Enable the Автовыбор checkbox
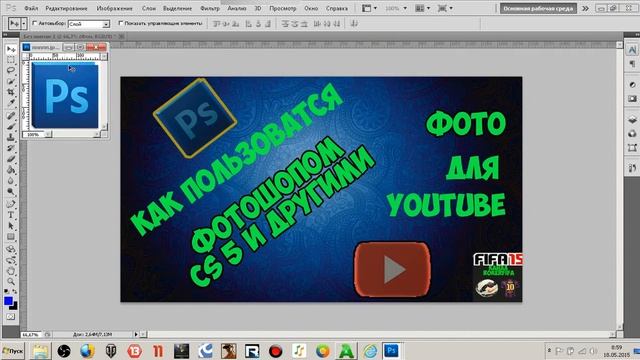 pyautogui.click(x=35, y=23)
